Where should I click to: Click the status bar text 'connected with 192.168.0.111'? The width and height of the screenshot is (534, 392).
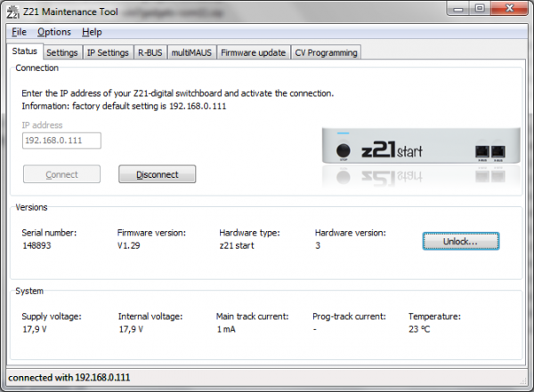(x=69, y=378)
